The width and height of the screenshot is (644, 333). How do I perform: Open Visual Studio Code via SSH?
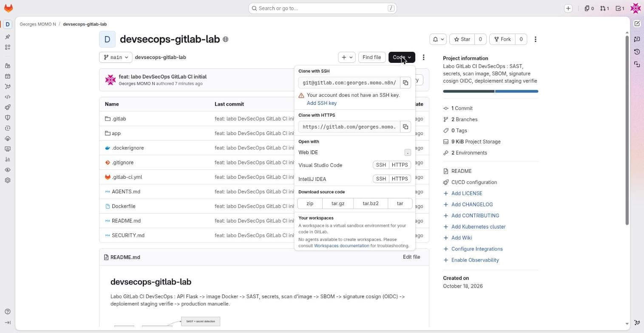coord(381,165)
